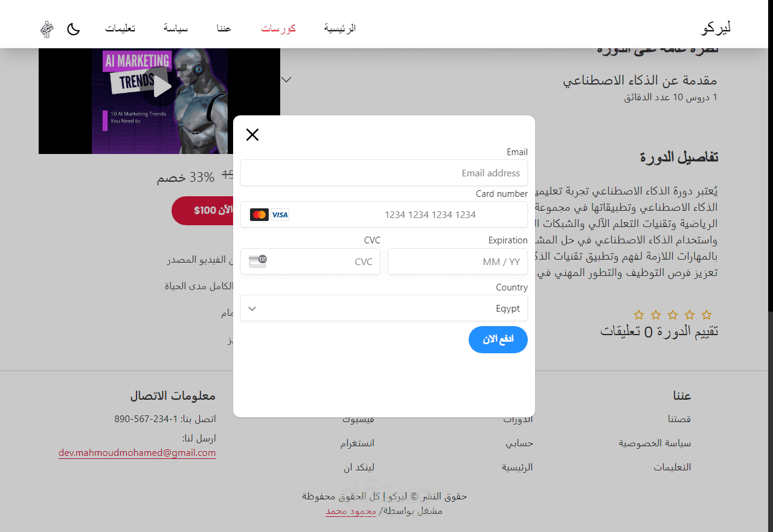Close the payment dialog with X
This screenshot has height=532, width=773.
point(252,135)
